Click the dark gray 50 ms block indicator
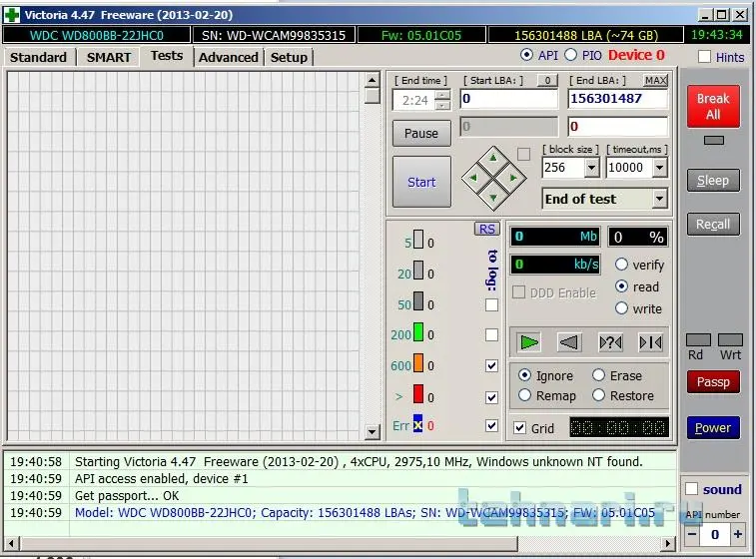This screenshot has width=756, height=559. pyautogui.click(x=418, y=301)
